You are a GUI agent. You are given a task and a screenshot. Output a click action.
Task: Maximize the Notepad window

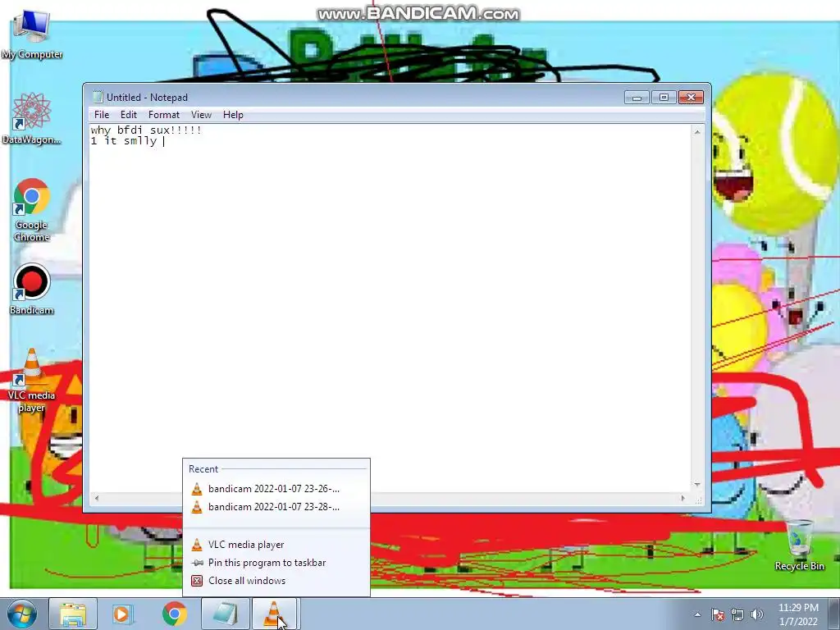pos(664,98)
